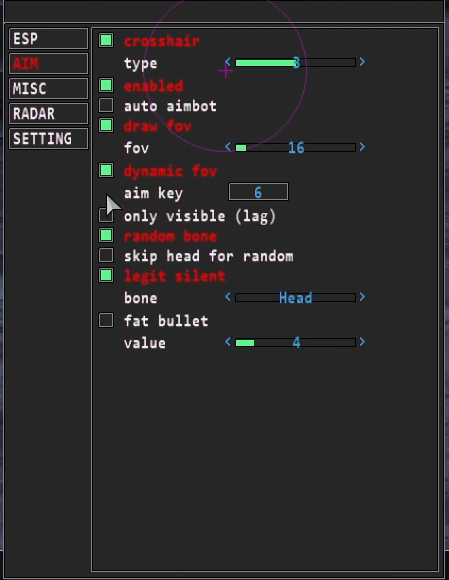Click the 'type' label
The width and height of the screenshot is (449, 580).
[x=141, y=64]
